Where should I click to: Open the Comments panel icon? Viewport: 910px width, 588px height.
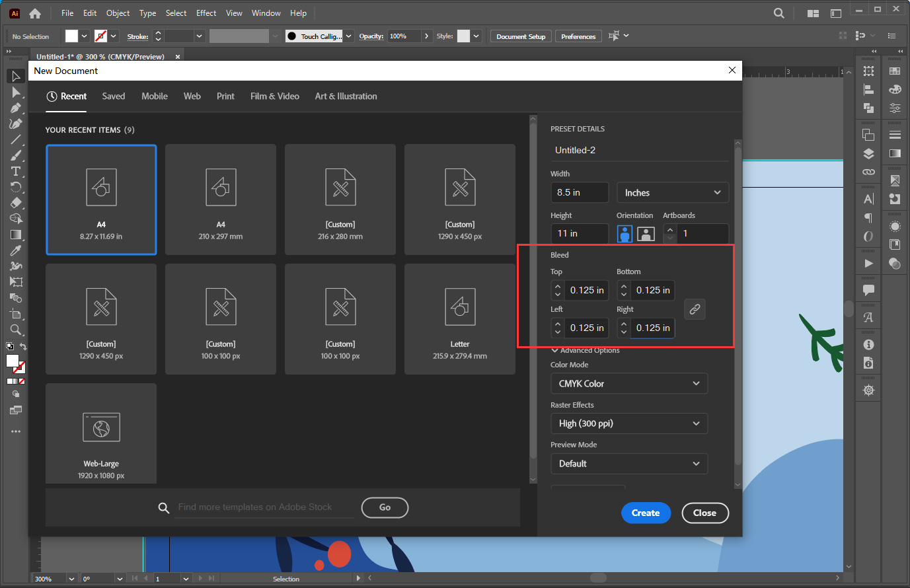click(x=868, y=290)
